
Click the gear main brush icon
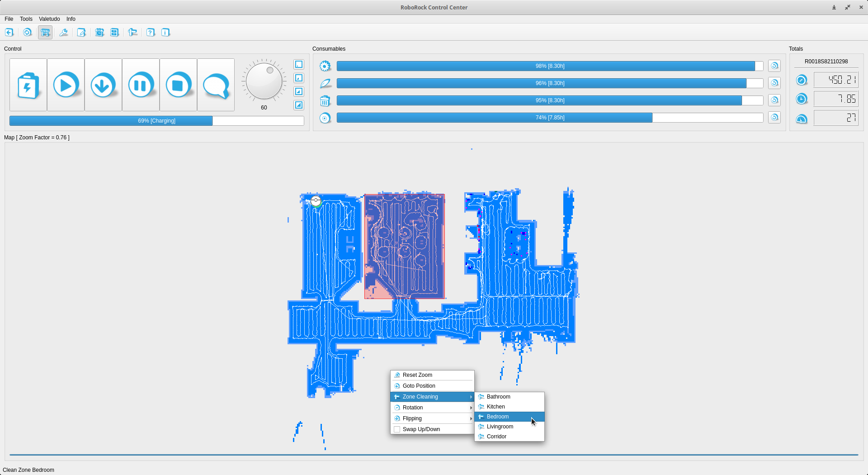(325, 66)
